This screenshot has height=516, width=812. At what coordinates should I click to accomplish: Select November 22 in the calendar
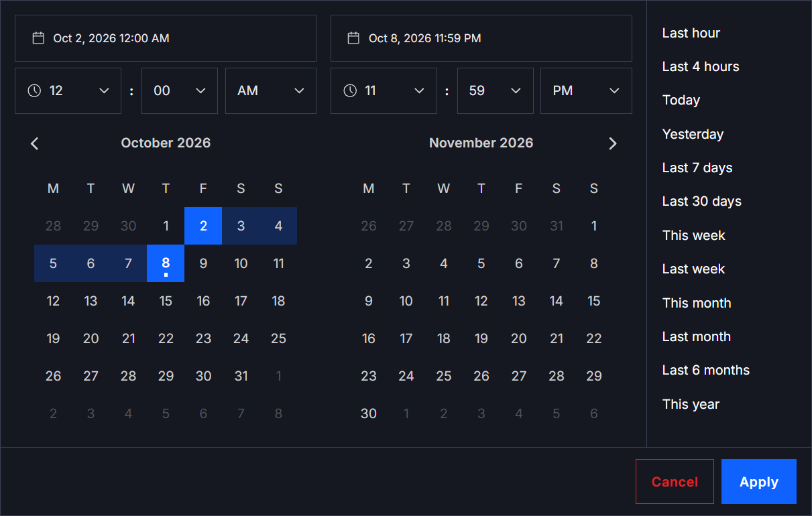click(594, 338)
